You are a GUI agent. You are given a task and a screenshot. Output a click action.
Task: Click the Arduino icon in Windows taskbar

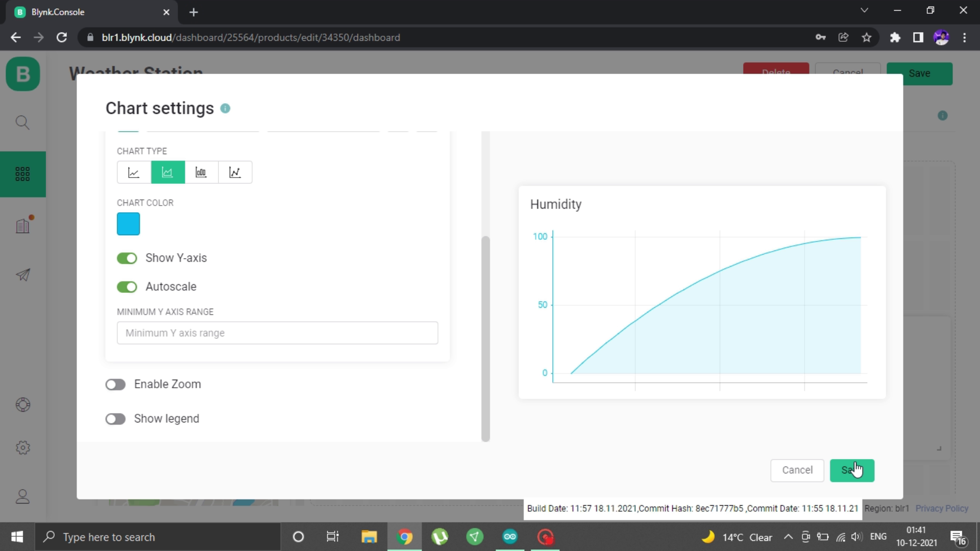point(509,536)
